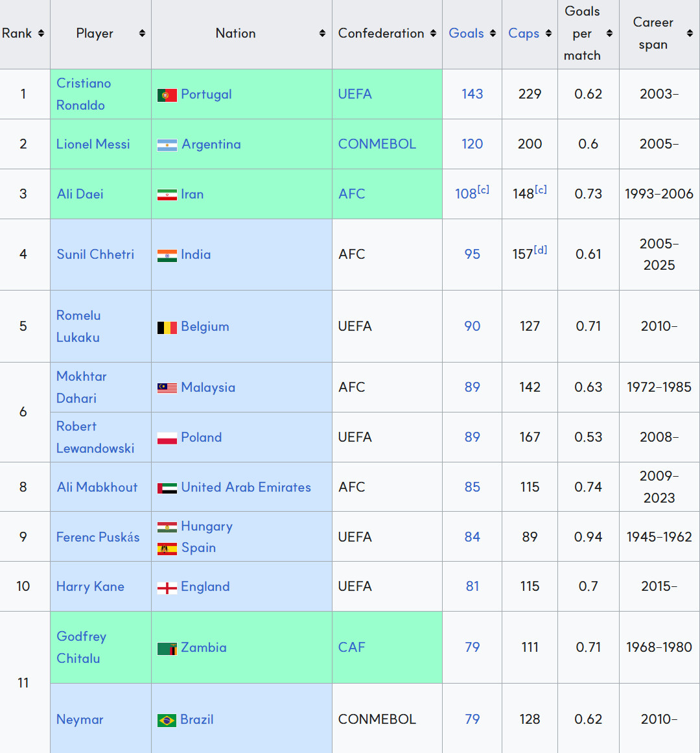Viewport: 700px width, 753px height.
Task: Sort by Goals per match arrows
Action: click(609, 33)
